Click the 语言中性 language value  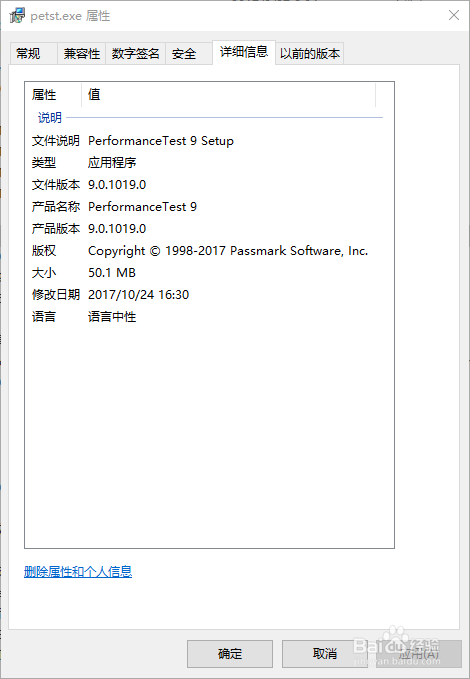(x=112, y=317)
